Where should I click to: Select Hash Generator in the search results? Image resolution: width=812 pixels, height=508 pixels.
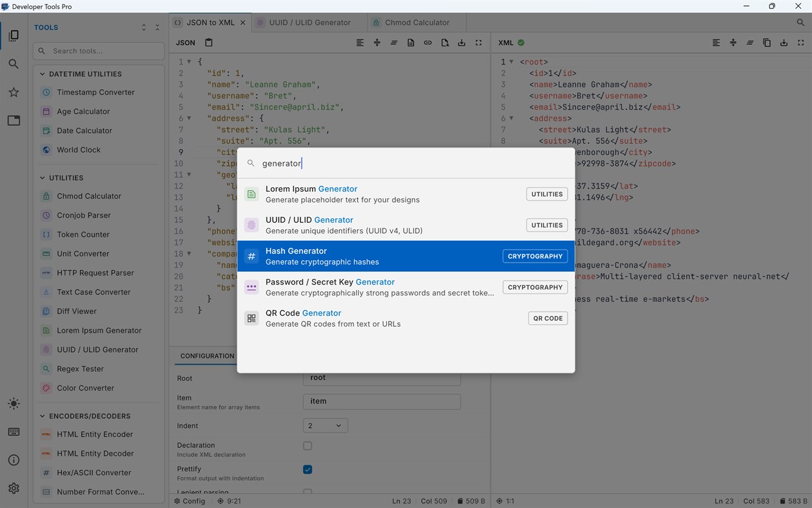click(406, 256)
